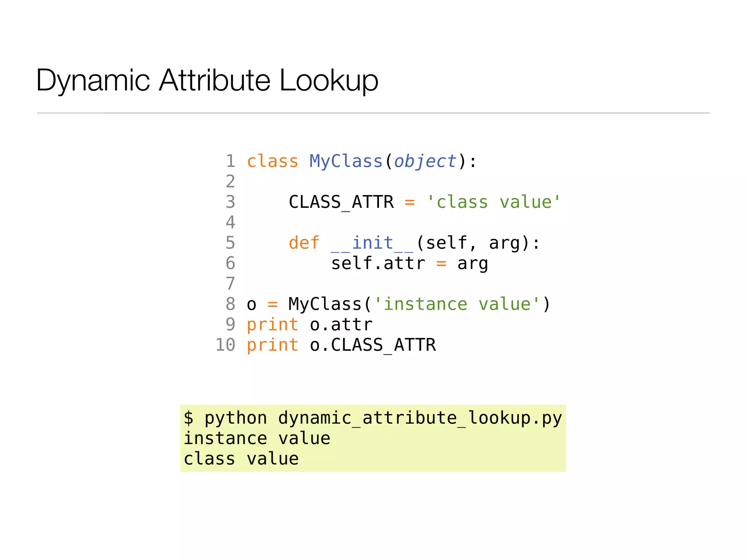Screen dimensions: 747x560
Task: Click the 'MyClass' class name on line 1
Action: (x=345, y=161)
